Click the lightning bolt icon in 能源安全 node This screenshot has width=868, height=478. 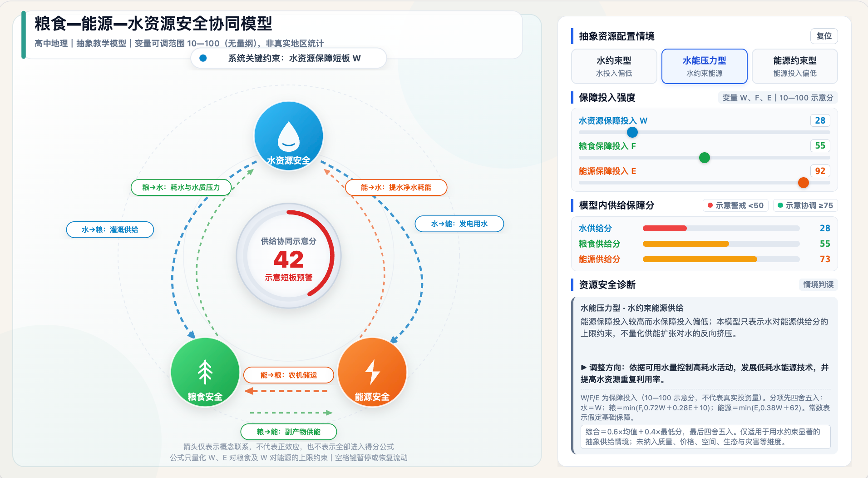pyautogui.click(x=372, y=372)
